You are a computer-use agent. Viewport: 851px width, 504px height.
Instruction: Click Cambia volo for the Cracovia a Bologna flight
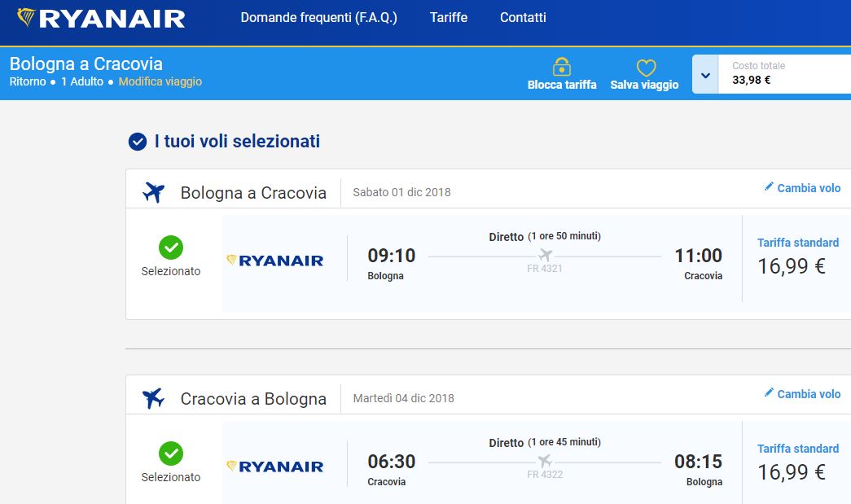(809, 394)
